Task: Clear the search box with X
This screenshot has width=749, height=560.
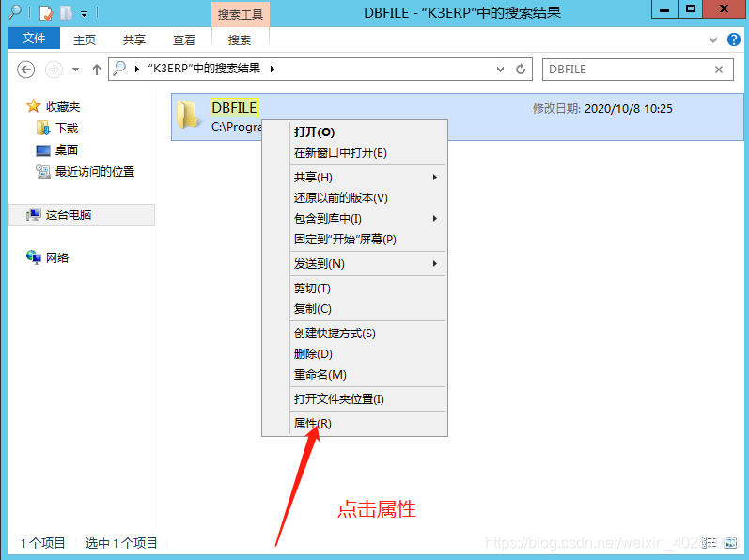Action: [x=719, y=70]
